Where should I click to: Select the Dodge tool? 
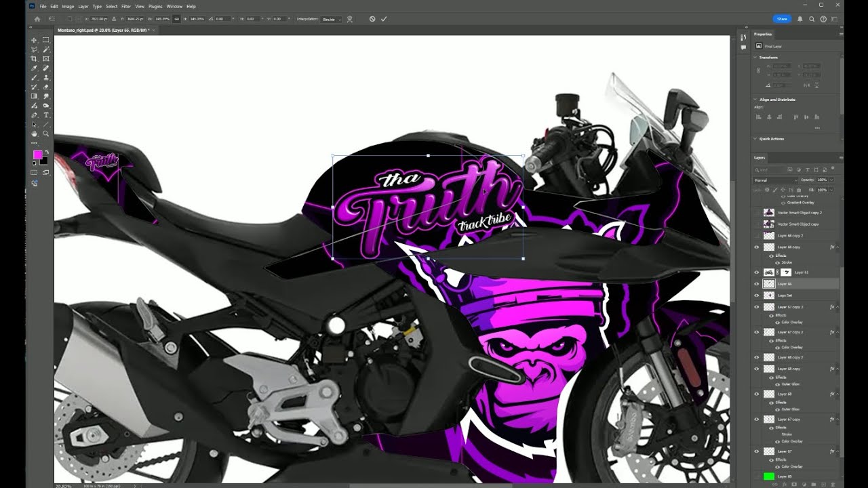46,106
